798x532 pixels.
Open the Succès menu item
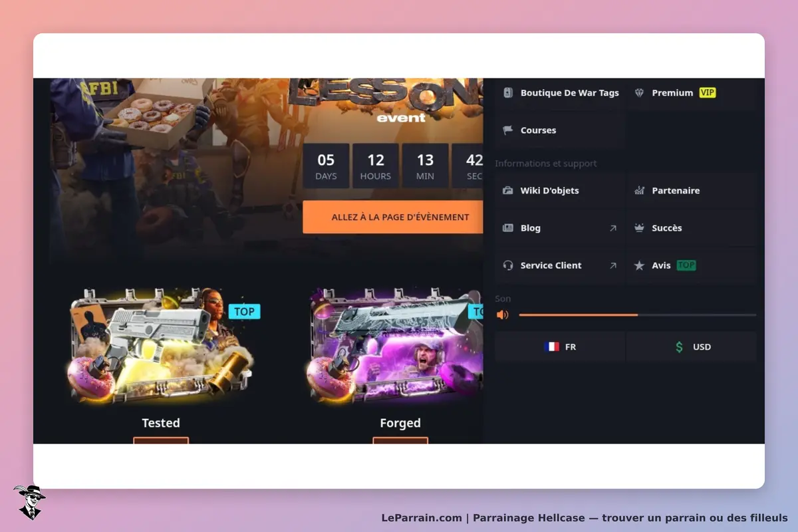[x=692, y=228]
